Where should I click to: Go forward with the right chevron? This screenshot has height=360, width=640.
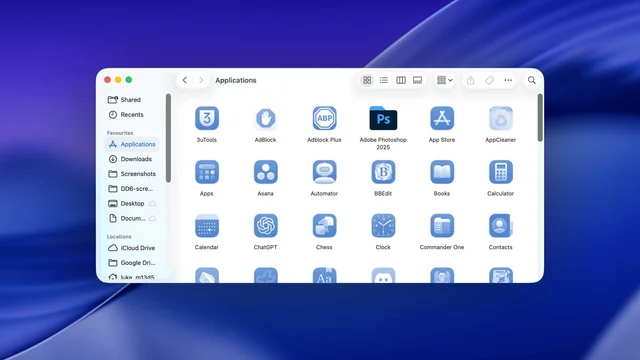point(201,80)
